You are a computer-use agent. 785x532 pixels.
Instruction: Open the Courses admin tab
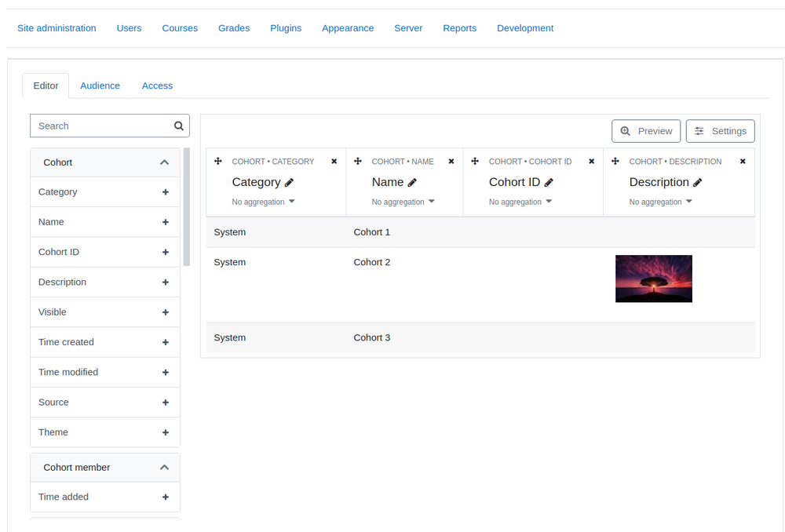click(180, 28)
